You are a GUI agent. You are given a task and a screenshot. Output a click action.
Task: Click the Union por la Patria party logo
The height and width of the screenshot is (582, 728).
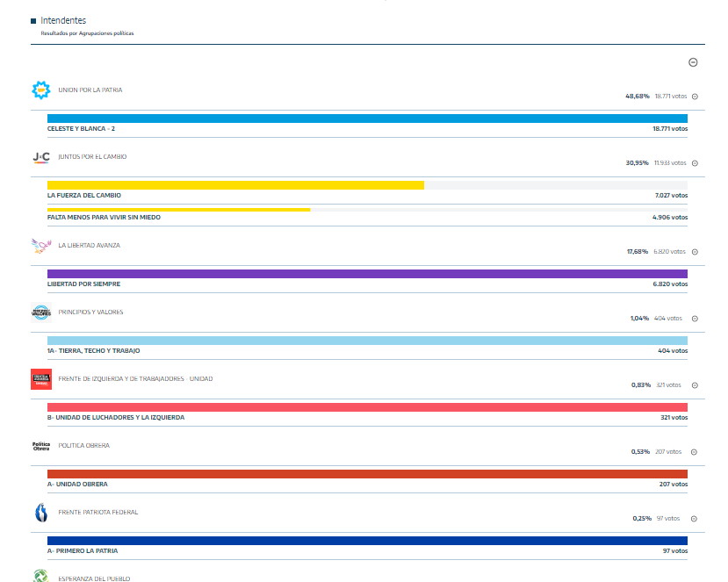(40, 90)
